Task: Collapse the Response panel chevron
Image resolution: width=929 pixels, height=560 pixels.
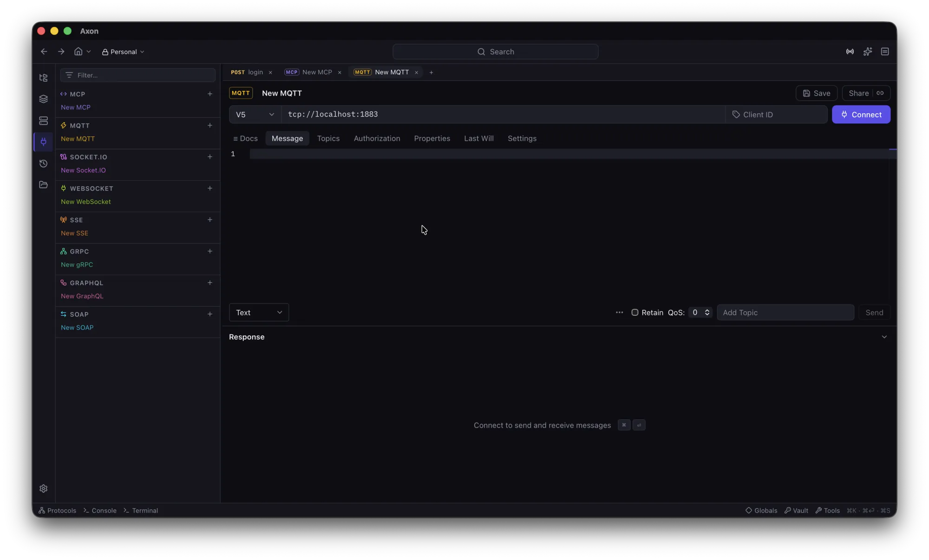Action: point(884,337)
